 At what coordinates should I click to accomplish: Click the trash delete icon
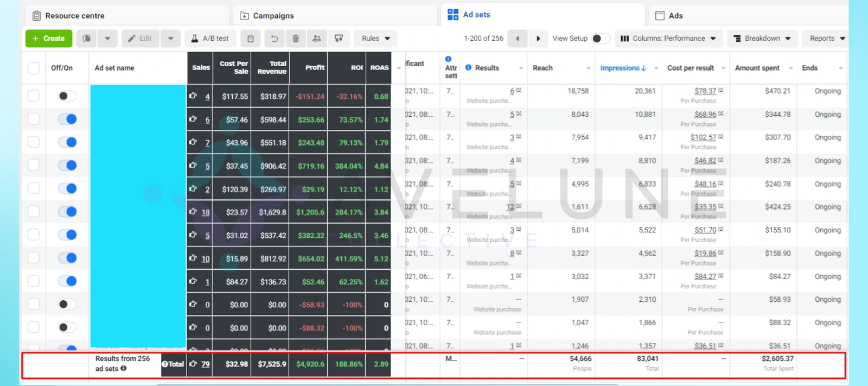click(296, 39)
